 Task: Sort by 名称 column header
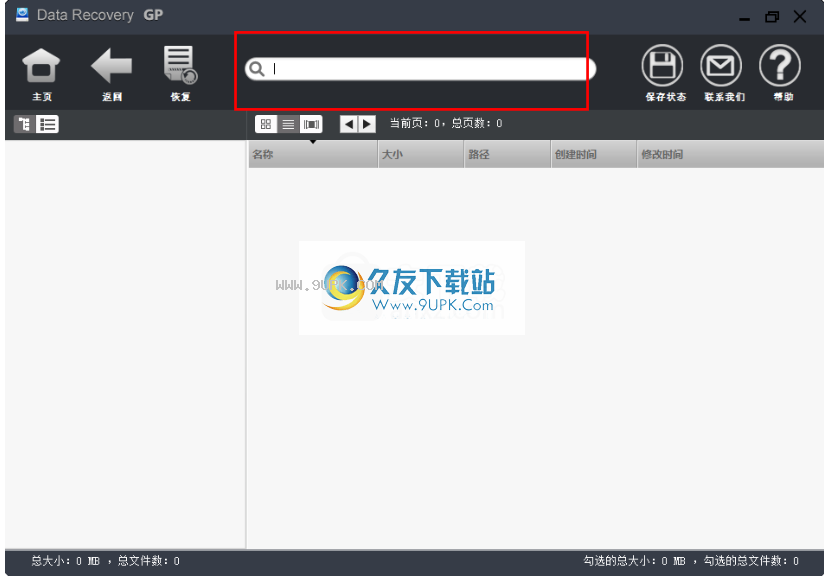[313, 155]
